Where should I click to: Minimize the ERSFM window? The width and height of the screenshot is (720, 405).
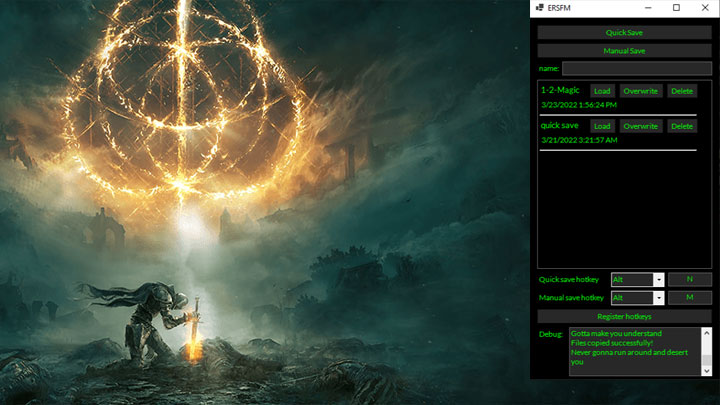point(648,8)
